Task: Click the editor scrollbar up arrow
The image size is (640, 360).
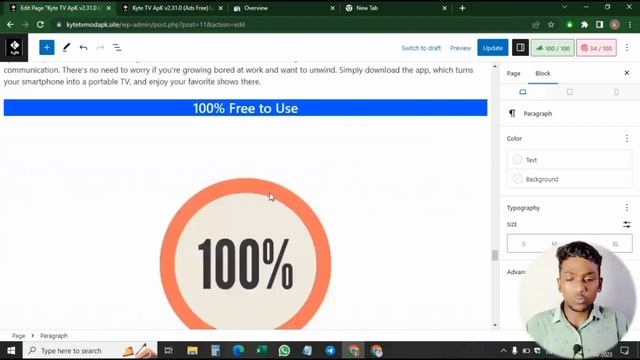Action: [495, 66]
